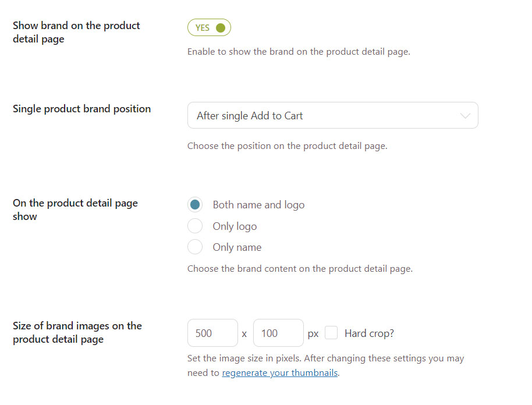Click the 'Size of brand images' setting label
The image size is (532, 405).
click(77, 332)
